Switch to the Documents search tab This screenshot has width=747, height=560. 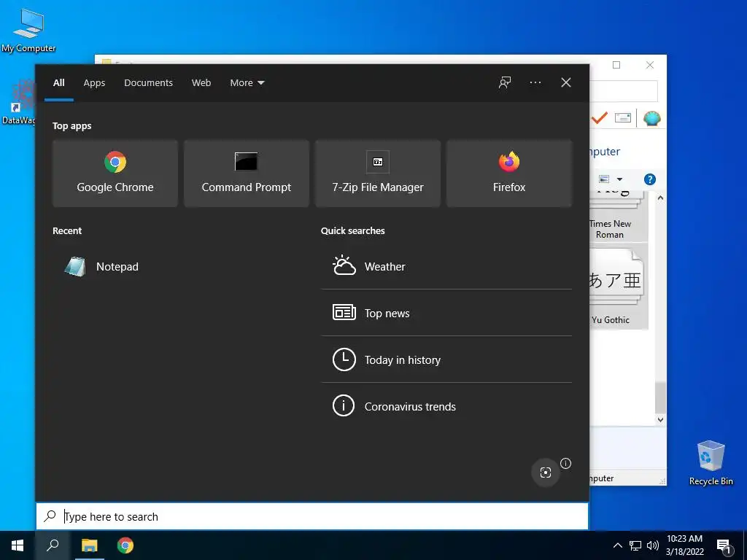pyautogui.click(x=148, y=83)
